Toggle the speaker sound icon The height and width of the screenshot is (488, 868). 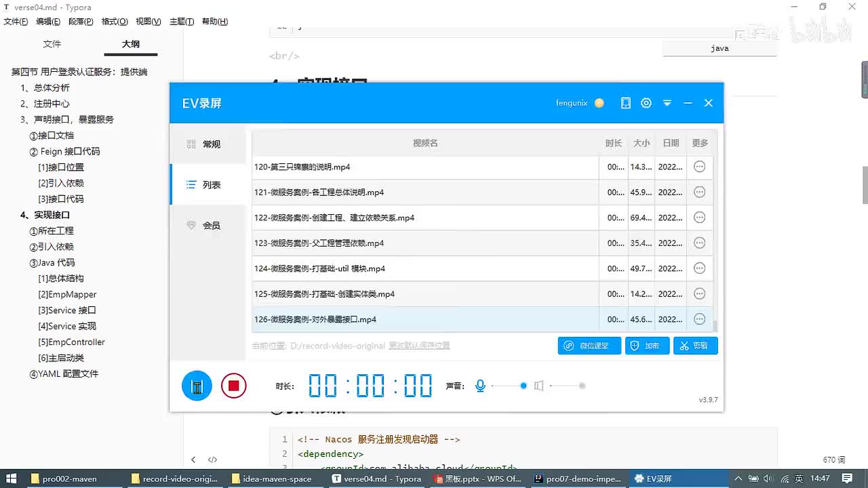[x=538, y=386]
